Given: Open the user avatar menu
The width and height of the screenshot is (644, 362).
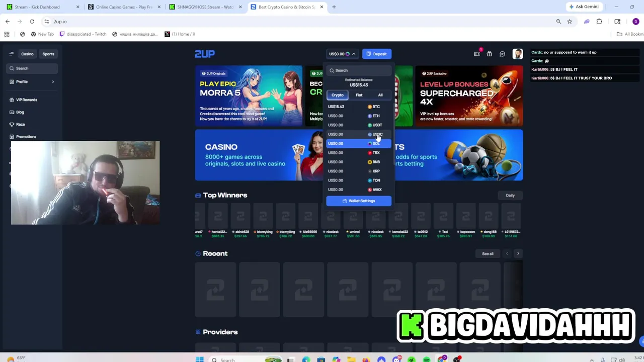Looking at the screenshot, I should click(x=518, y=54).
